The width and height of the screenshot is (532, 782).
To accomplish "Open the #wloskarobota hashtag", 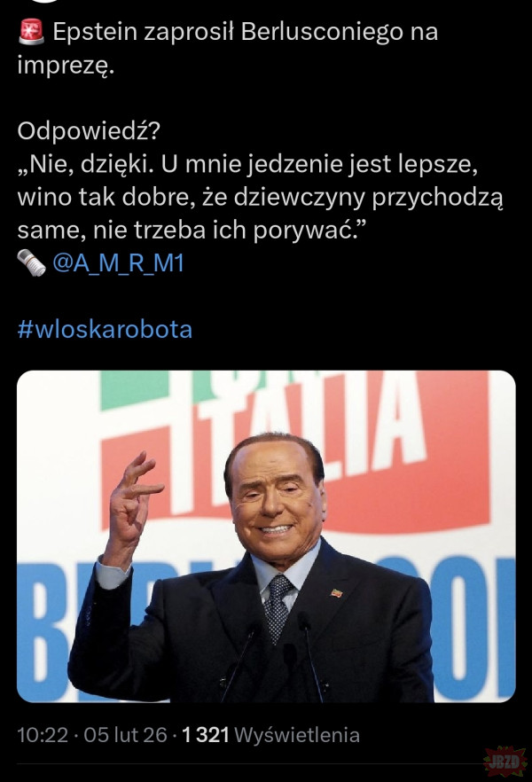I will point(105,329).
